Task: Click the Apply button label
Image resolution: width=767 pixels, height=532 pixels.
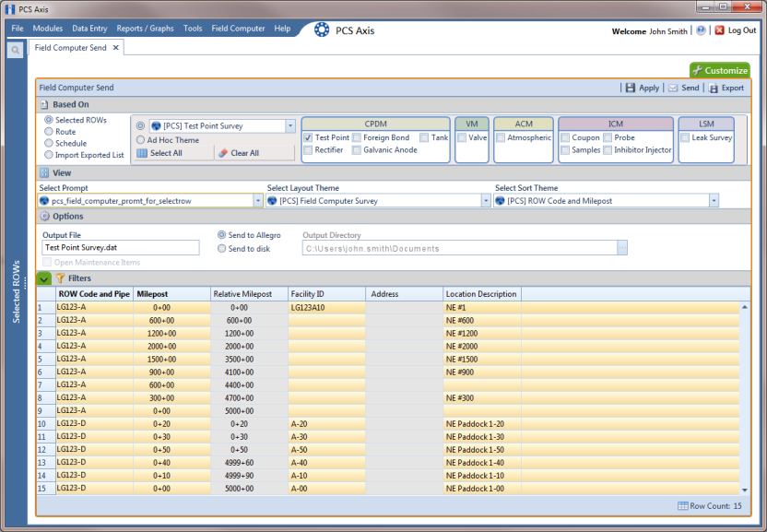Action: [x=649, y=88]
